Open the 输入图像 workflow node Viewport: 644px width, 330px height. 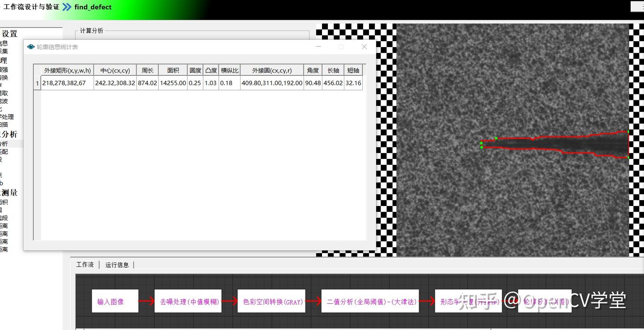point(115,301)
